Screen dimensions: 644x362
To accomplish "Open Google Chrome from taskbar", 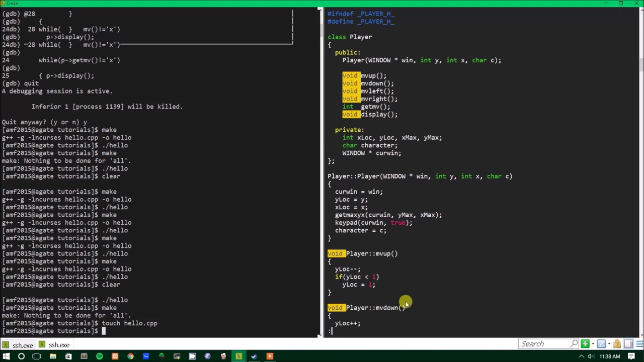I will click(x=130, y=356).
